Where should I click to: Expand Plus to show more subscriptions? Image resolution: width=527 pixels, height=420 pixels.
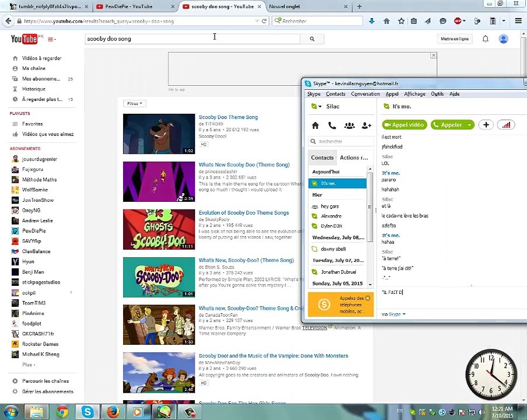(29, 365)
